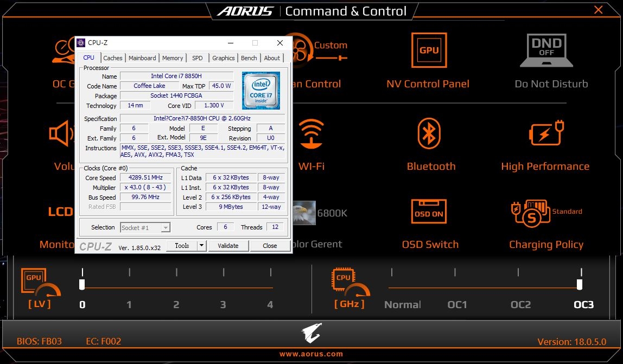623x364 pixels.
Task: Click the eagle color temperature thumbnail
Action: coord(304,213)
